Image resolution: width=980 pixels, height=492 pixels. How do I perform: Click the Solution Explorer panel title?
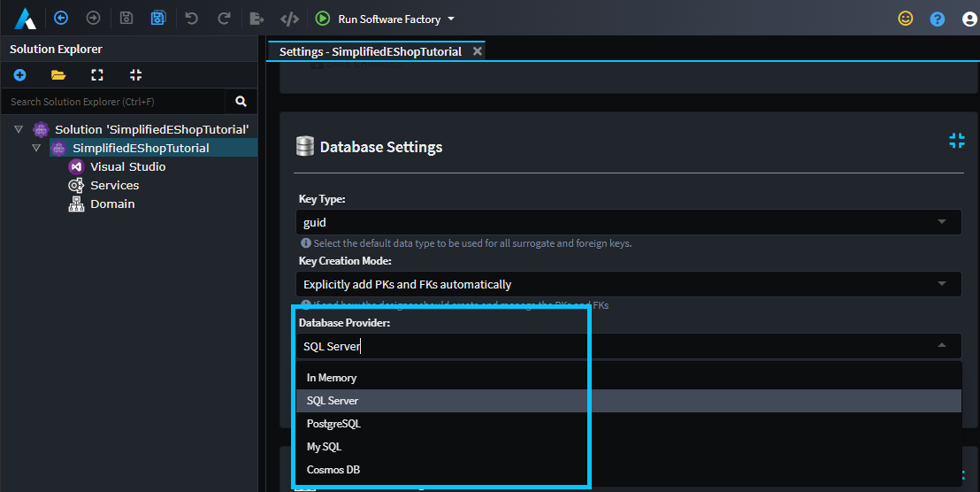pos(56,49)
